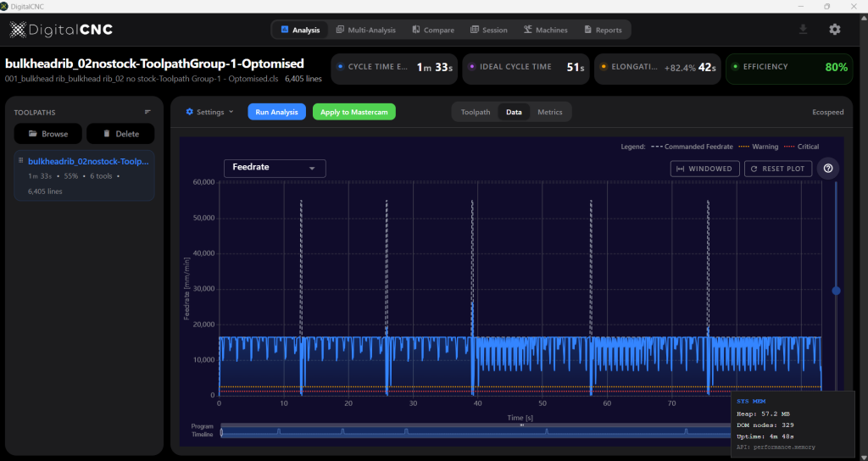
Task: Open the Machines tab
Action: (546, 30)
